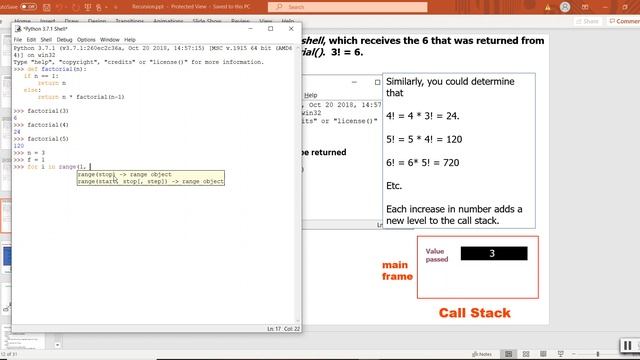Screen dimensions: 640x360
Task: Click the 'Call Stack' heading on slide
Action: [x=474, y=313]
